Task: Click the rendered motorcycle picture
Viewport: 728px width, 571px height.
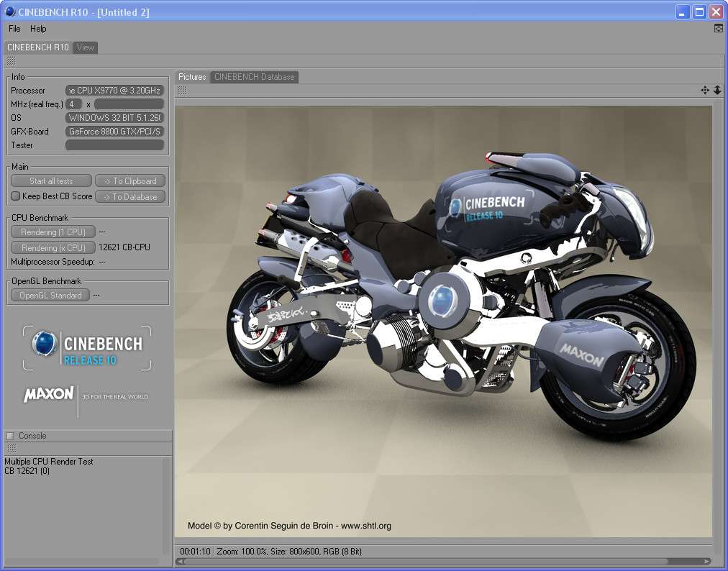Action: click(443, 321)
